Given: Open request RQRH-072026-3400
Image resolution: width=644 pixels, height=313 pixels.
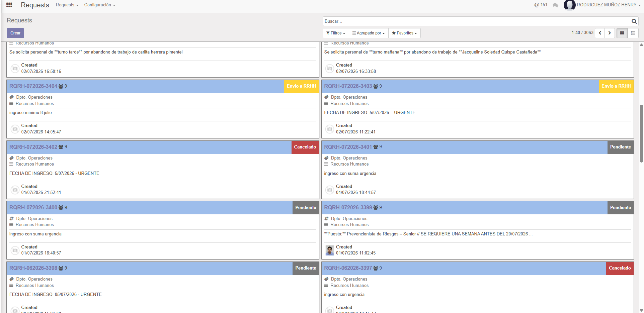Looking at the screenshot, I should [33, 208].
